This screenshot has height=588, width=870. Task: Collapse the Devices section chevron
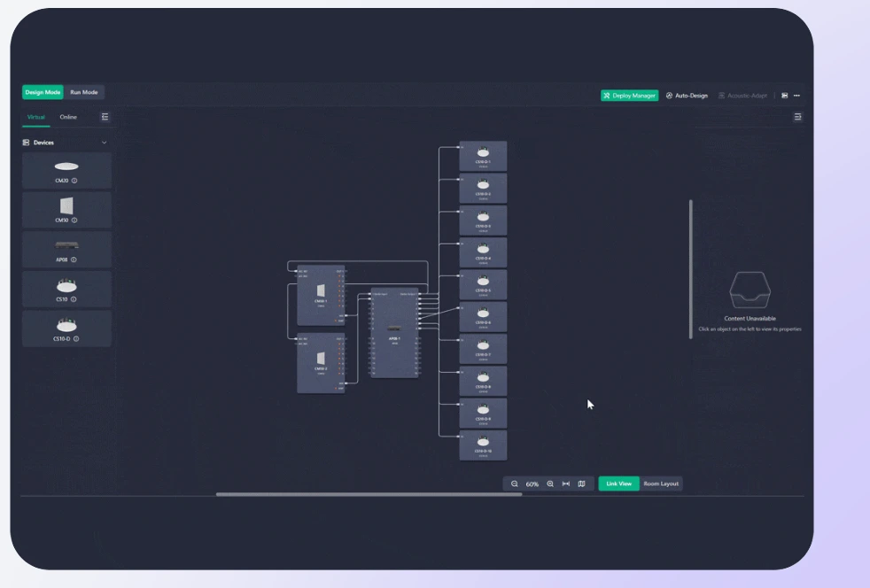click(104, 143)
